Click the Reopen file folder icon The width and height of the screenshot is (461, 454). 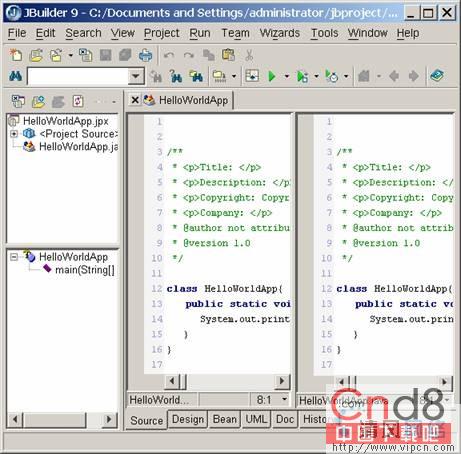pyautogui.click(x=56, y=55)
